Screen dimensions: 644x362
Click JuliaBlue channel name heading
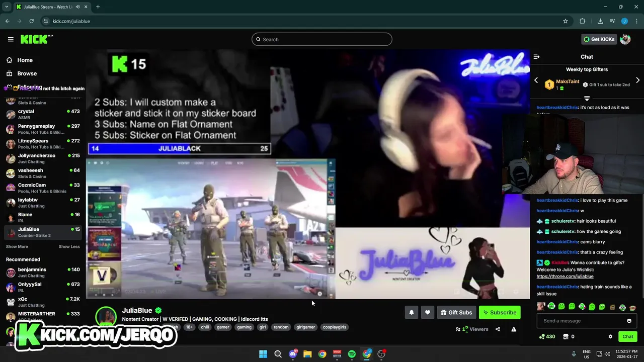pyautogui.click(x=137, y=310)
